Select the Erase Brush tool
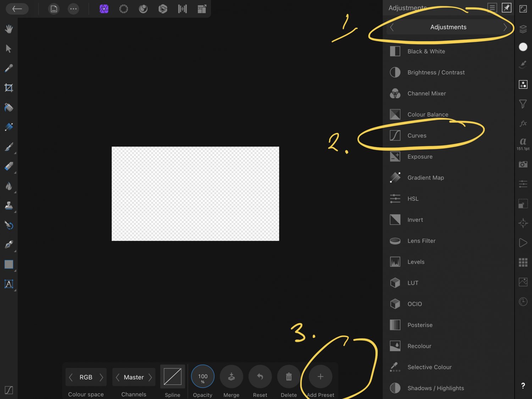This screenshot has height=399, width=532. coord(9,166)
